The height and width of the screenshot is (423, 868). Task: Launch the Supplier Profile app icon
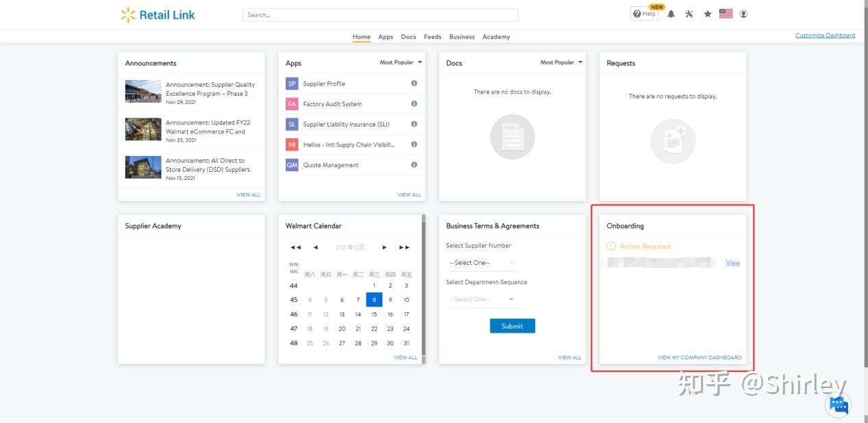click(291, 84)
